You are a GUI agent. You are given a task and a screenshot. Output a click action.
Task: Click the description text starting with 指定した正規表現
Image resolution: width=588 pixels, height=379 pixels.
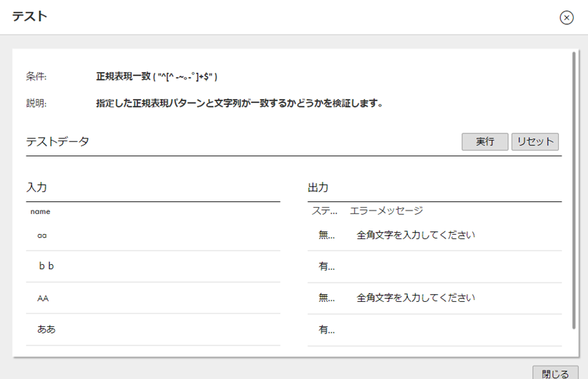coord(239,103)
